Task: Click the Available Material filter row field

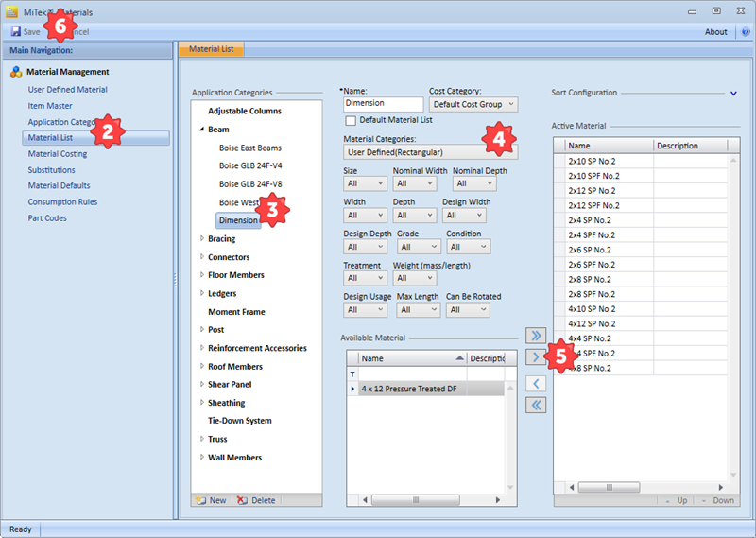Action: 413,373
